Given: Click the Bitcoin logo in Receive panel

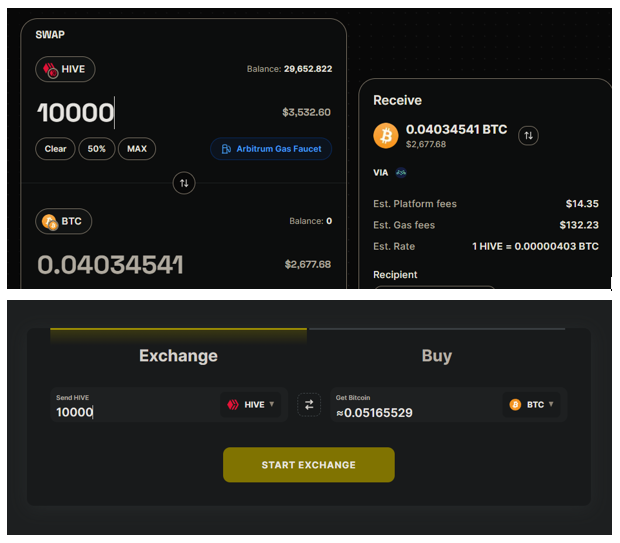Looking at the screenshot, I should pyautogui.click(x=386, y=136).
